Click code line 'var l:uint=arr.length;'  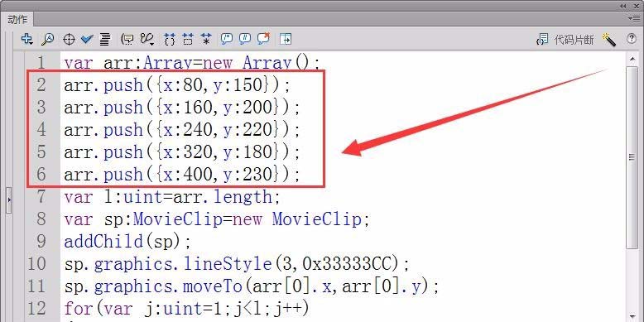172,197
